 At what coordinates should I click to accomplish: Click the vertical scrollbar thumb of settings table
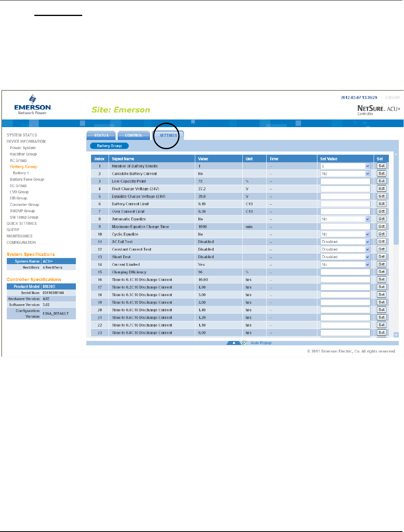coord(396,200)
